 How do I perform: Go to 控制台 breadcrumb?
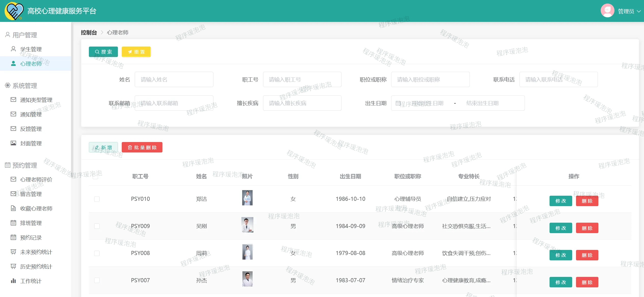[89, 33]
